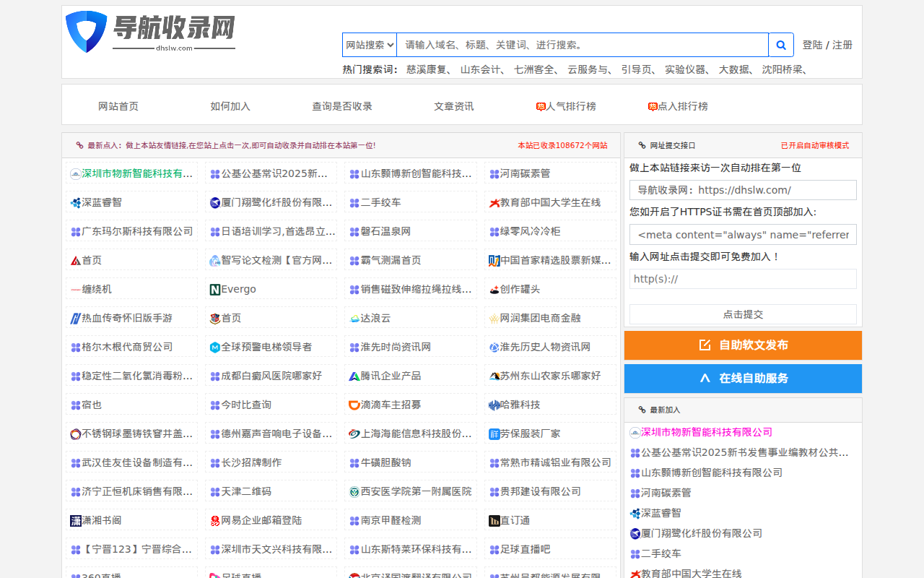Focus the domain keyword search field
Image resolution: width=924 pixels, height=578 pixels.
coord(583,45)
